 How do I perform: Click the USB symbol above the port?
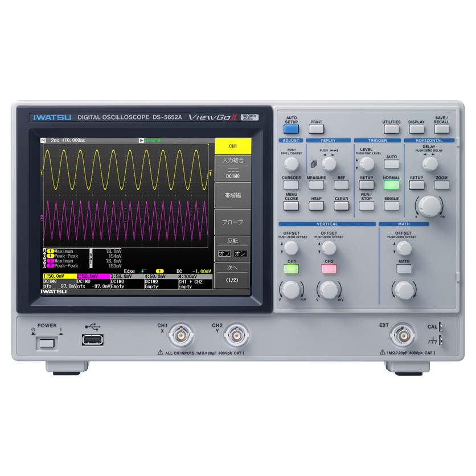pos(93,327)
